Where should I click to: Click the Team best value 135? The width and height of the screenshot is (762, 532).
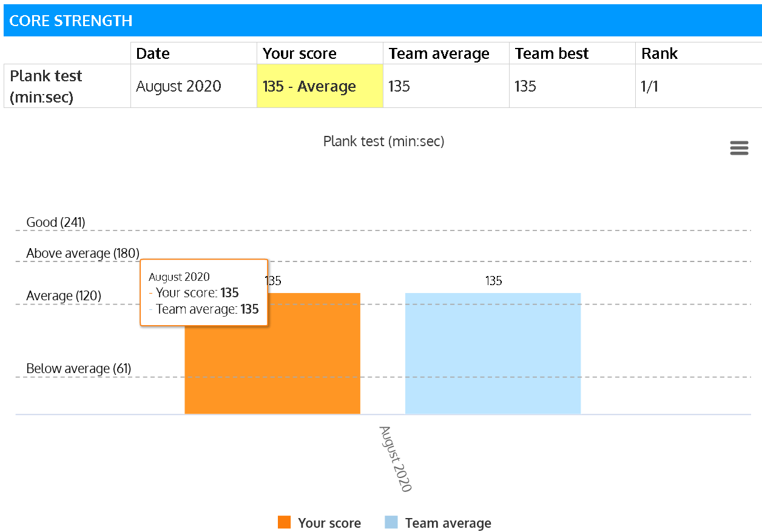coord(525,86)
